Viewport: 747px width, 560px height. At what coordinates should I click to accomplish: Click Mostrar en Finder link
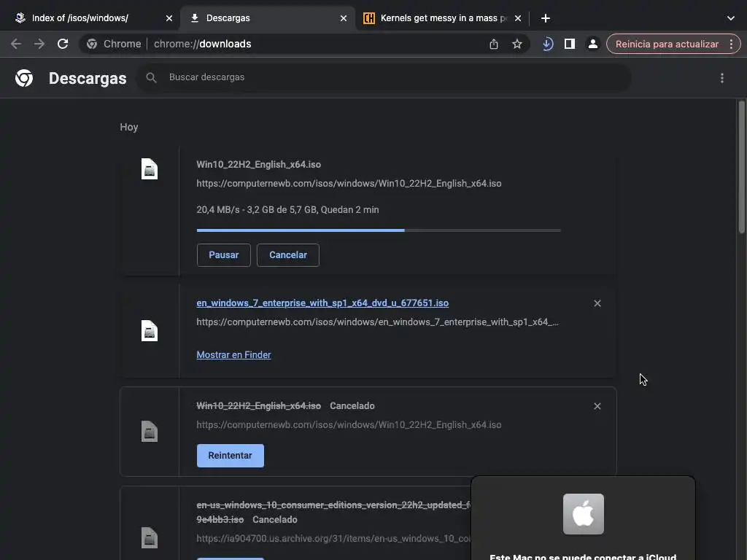(x=233, y=355)
